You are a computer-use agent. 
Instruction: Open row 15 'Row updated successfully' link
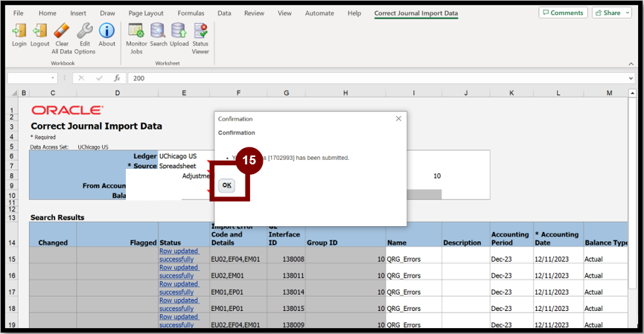pos(179,255)
